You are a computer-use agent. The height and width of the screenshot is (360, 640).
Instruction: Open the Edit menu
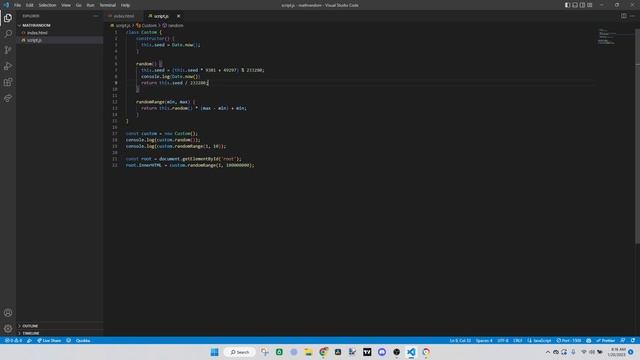click(x=29, y=5)
